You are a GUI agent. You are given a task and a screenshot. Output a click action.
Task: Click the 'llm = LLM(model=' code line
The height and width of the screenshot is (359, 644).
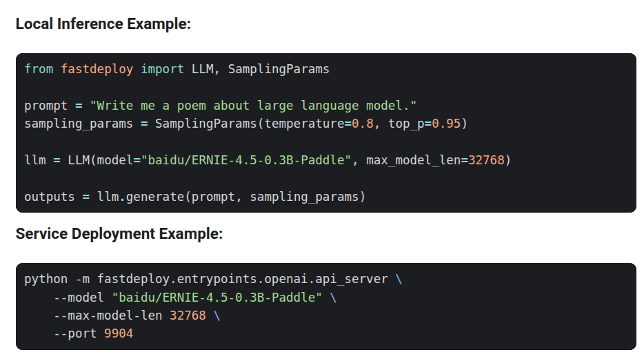tap(268, 160)
